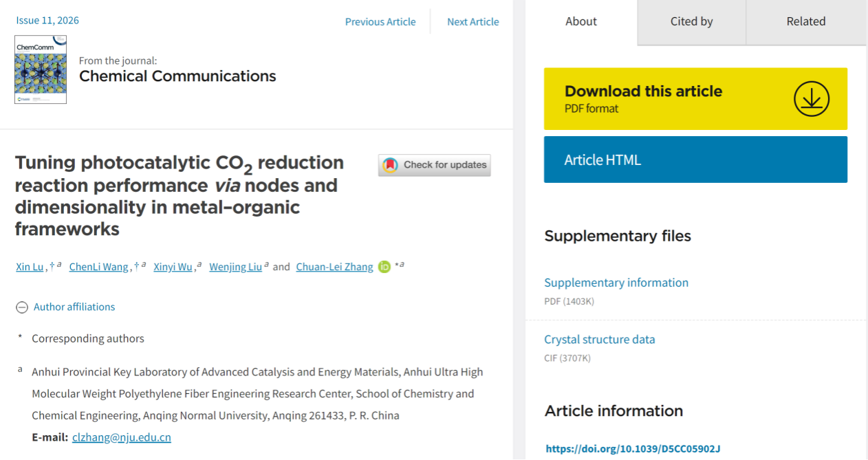This screenshot has height=460, width=868.
Task: Open Supplementary information PDF link
Action: pyautogui.click(x=616, y=283)
